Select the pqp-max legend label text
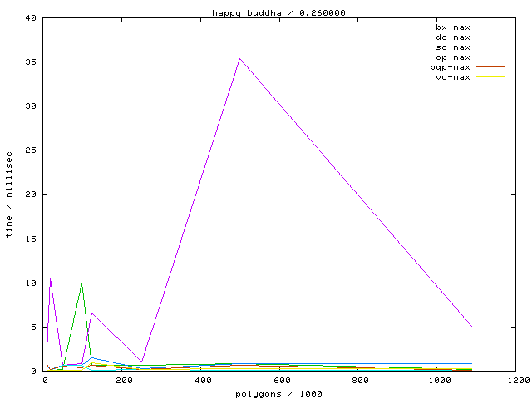 coord(451,67)
